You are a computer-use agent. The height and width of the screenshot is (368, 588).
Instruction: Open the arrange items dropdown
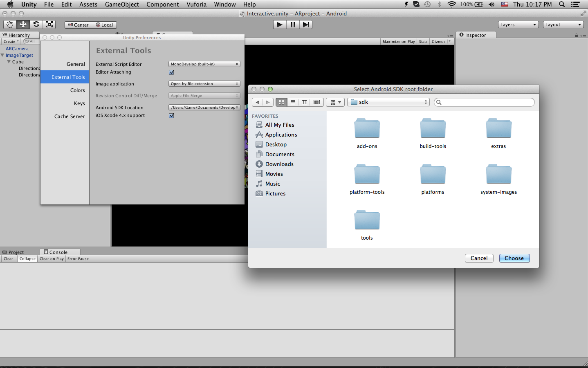336,102
